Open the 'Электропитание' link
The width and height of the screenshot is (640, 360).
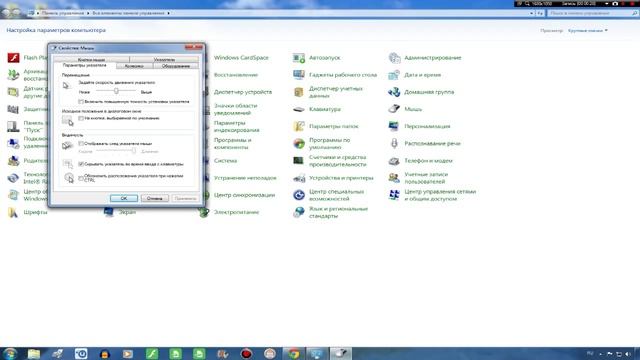tap(236, 212)
